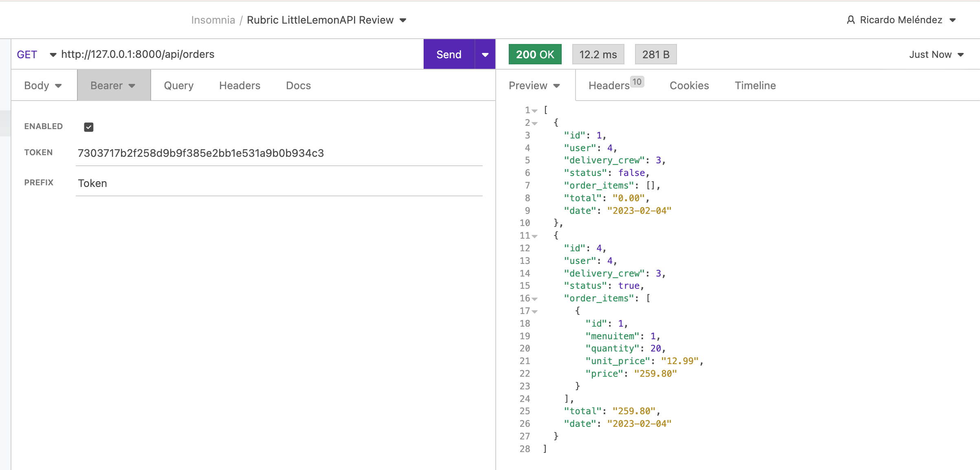Click the Send request button
The width and height of the screenshot is (980, 470).
(448, 55)
